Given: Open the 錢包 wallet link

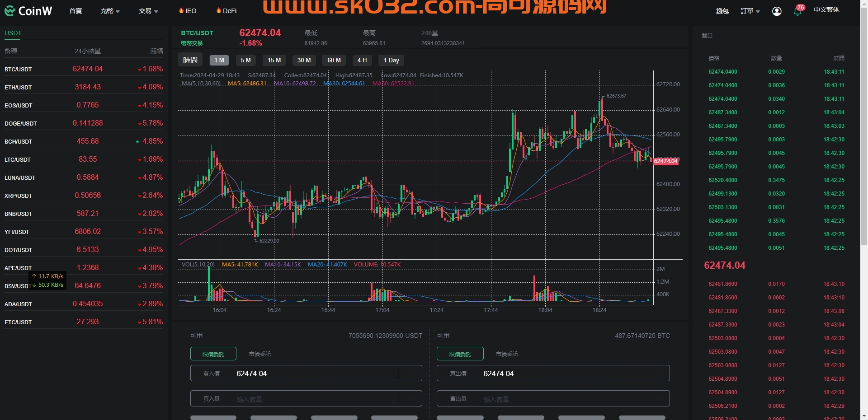Looking at the screenshot, I should (x=722, y=11).
